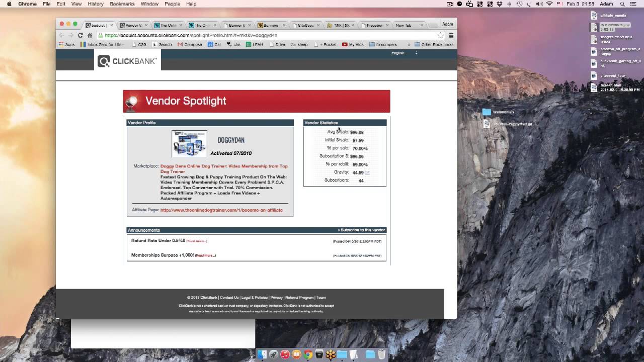644x362 pixels.
Task: Open the People menu
Action: [172, 4]
